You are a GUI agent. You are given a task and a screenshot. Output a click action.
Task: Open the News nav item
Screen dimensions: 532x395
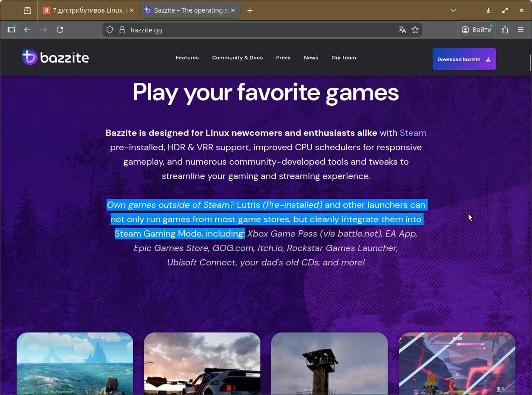(x=311, y=58)
